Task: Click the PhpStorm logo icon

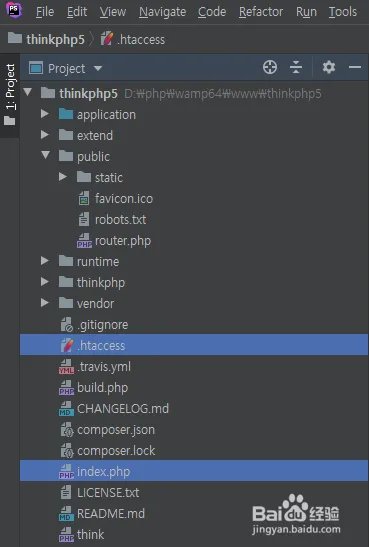Action: [14, 10]
